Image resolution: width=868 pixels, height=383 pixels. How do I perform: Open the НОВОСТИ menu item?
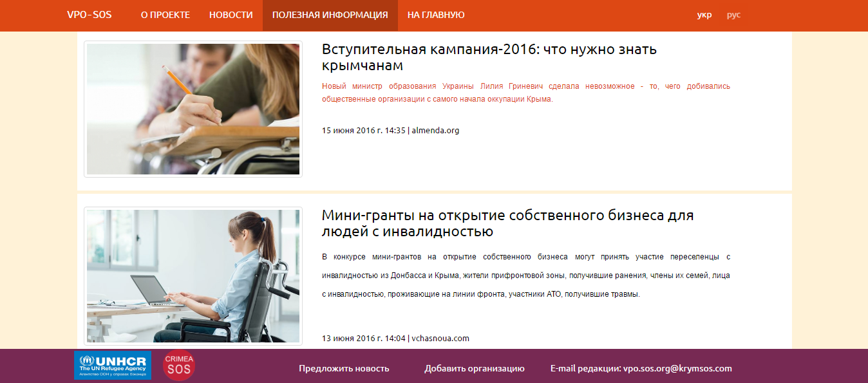pyautogui.click(x=231, y=15)
